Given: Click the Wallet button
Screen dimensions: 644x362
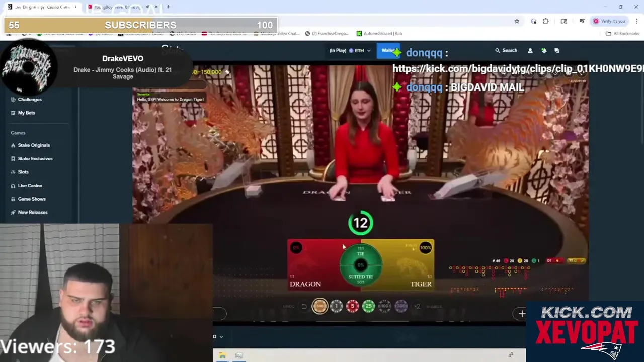Looking at the screenshot, I should (x=388, y=51).
